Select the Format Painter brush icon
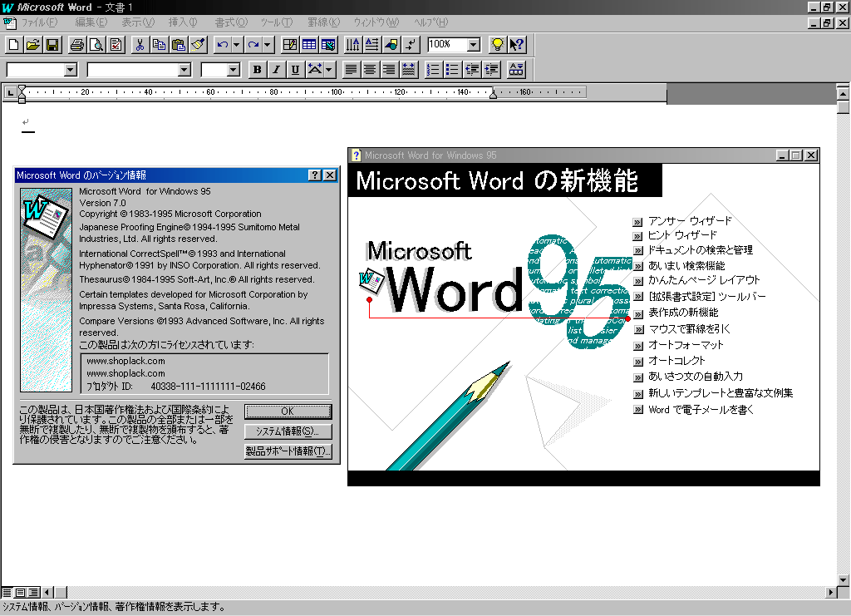Viewport: 851px width, 616px height. tap(197, 45)
